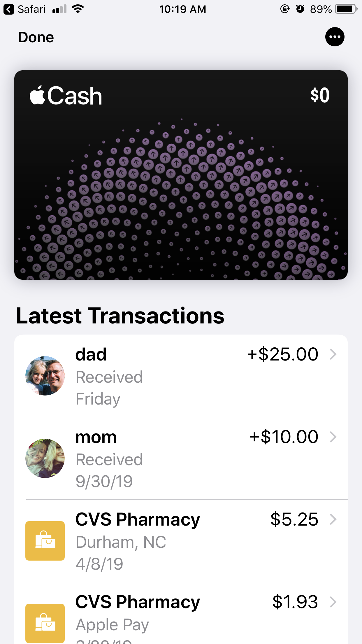
Task: Tap the first CVS Pharmacy shopping bag icon
Action: pyautogui.click(x=45, y=541)
